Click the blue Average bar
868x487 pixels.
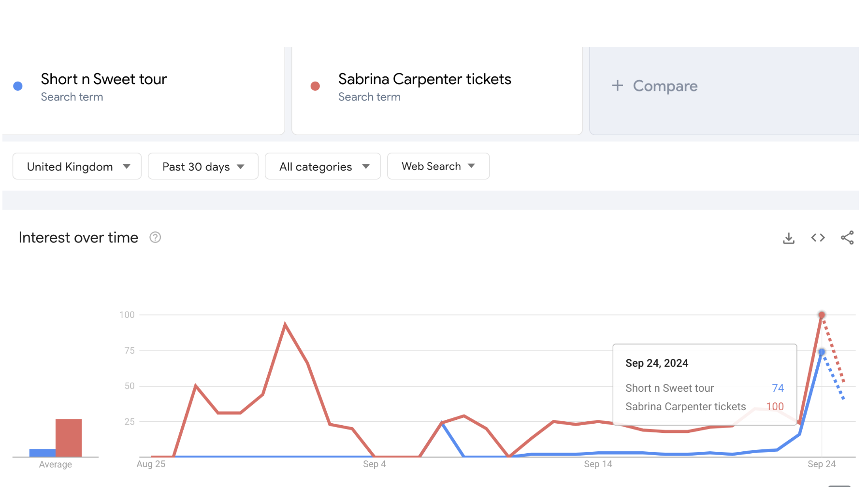coord(43,453)
